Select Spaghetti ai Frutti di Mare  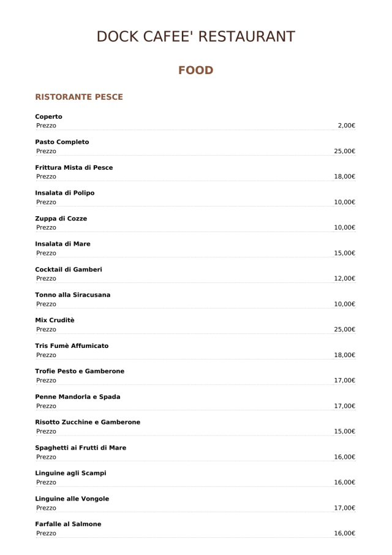coord(81,447)
